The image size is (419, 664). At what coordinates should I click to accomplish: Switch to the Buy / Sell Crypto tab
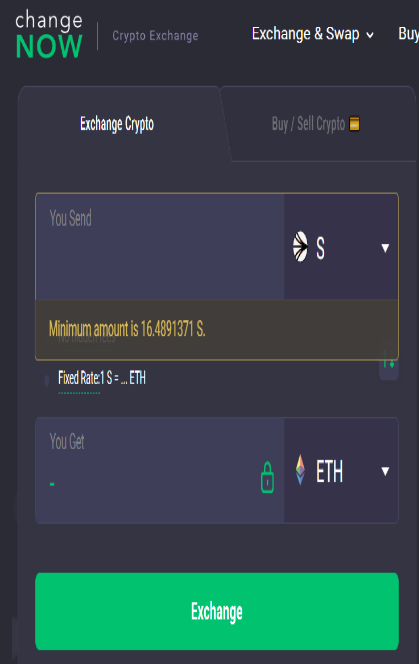[x=316, y=124]
